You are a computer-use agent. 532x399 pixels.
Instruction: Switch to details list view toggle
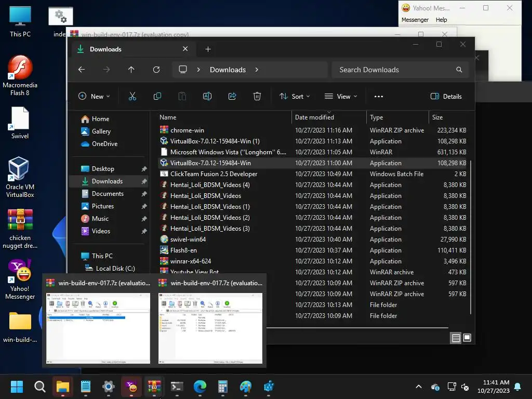click(x=456, y=338)
